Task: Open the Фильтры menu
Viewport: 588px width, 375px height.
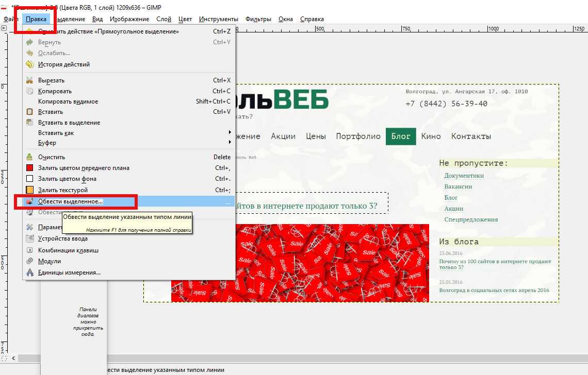Action: click(258, 19)
